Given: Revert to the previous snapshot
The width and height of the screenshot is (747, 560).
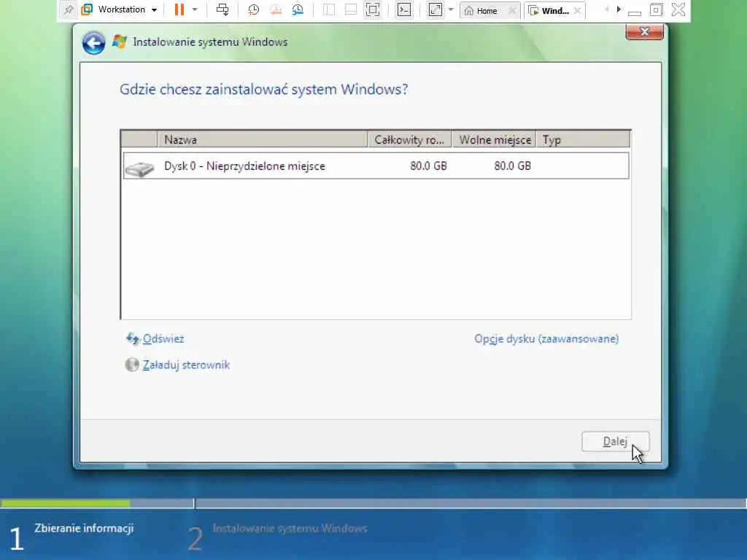Looking at the screenshot, I should pyautogui.click(x=276, y=9).
